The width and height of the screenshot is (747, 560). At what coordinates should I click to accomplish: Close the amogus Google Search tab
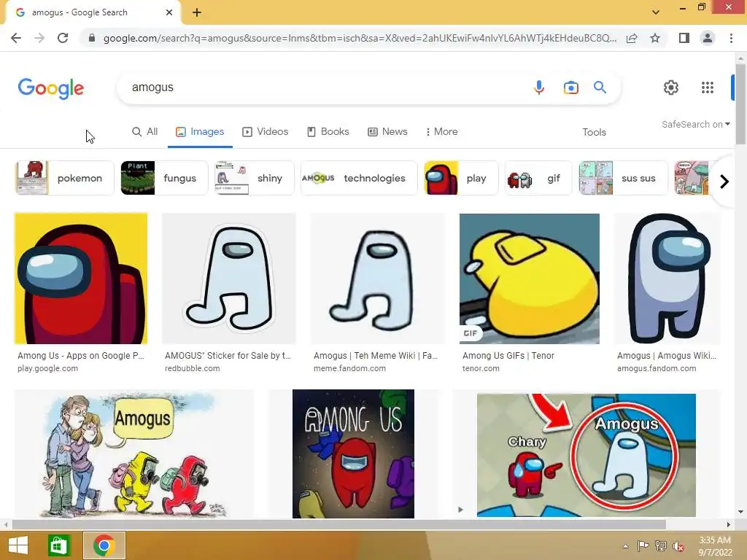tap(169, 12)
